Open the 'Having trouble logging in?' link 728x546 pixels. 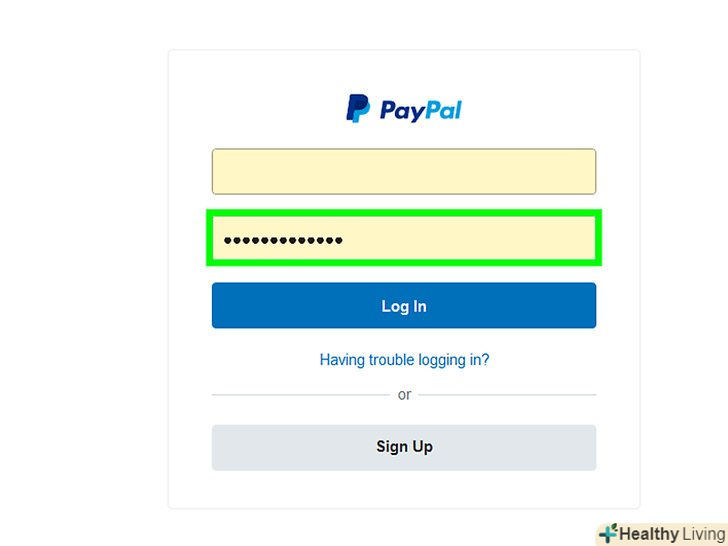[x=404, y=360]
